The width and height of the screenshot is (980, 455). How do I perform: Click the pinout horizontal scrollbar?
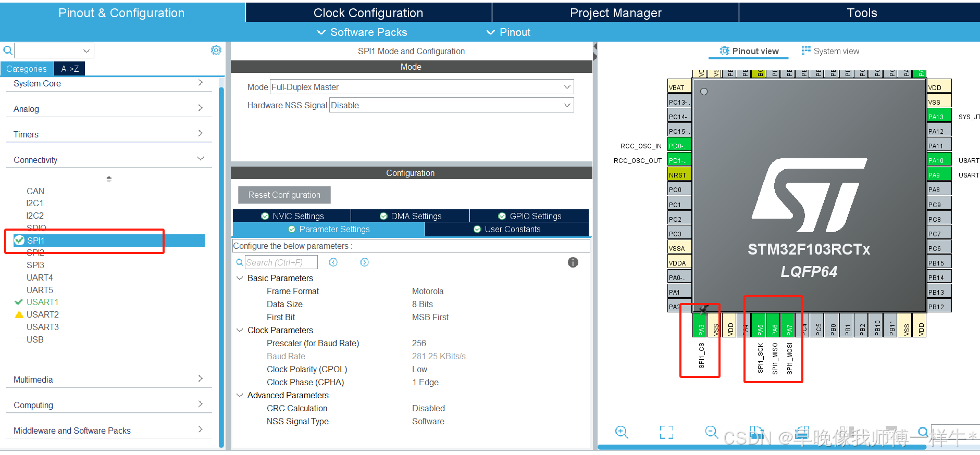[762, 447]
